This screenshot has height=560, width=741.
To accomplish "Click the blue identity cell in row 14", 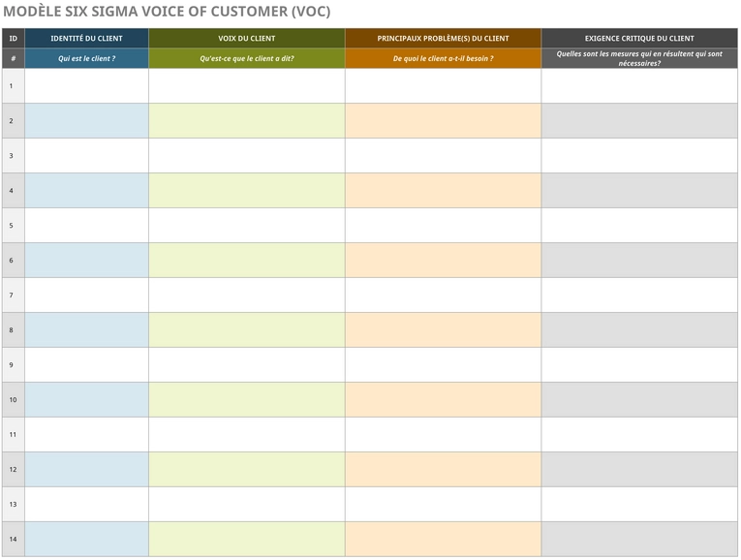I will (x=86, y=540).
